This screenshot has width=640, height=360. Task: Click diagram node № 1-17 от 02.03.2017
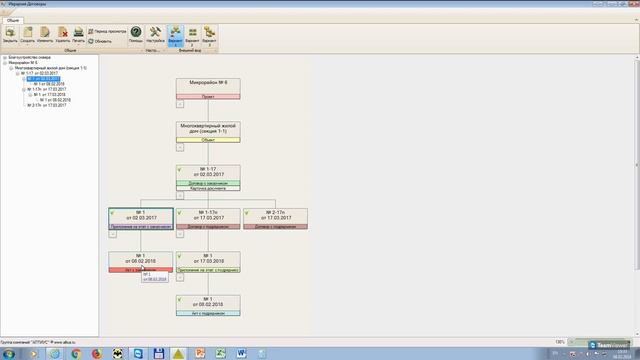[208, 178]
